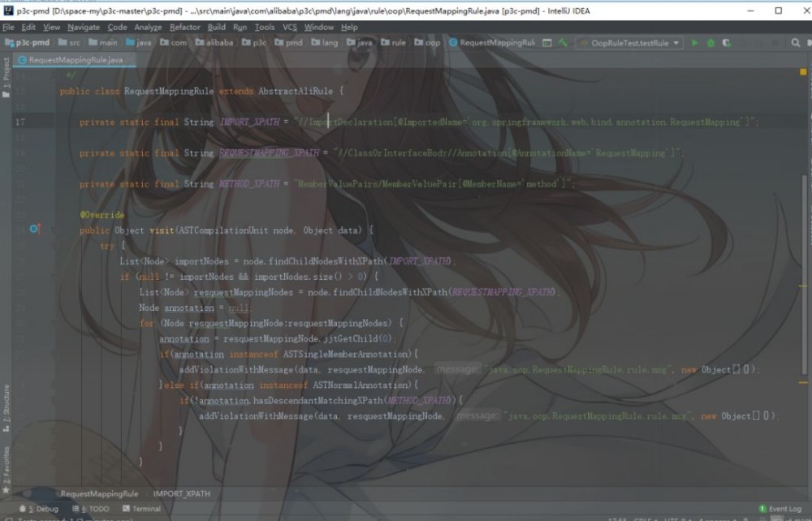Open the TODO tool window
This screenshot has width=812, height=521.
tap(91, 509)
